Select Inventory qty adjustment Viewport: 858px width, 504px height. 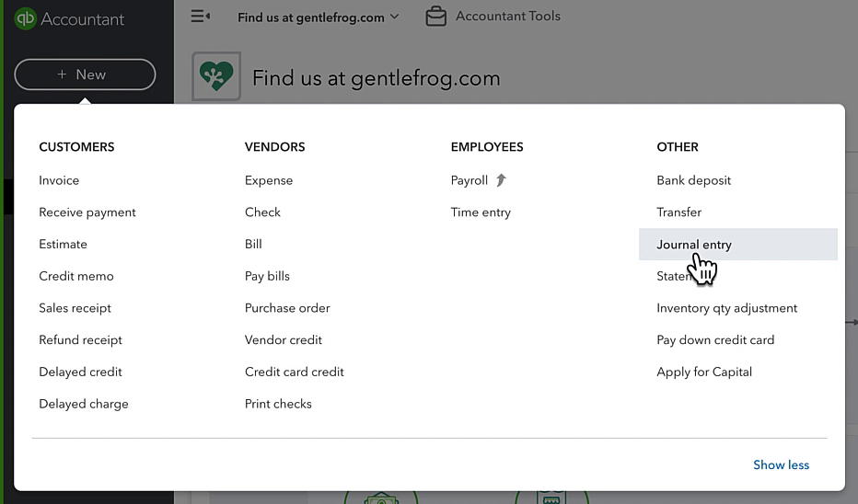click(x=726, y=308)
